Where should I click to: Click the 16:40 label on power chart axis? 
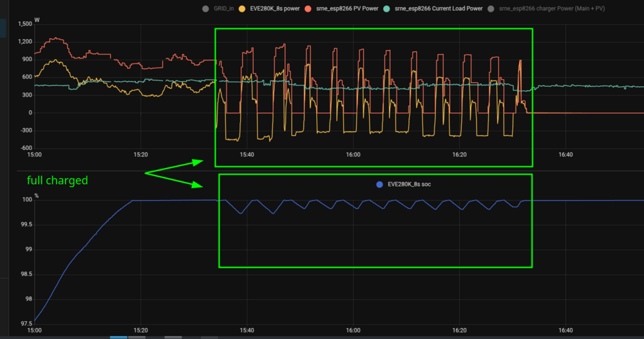click(x=565, y=155)
